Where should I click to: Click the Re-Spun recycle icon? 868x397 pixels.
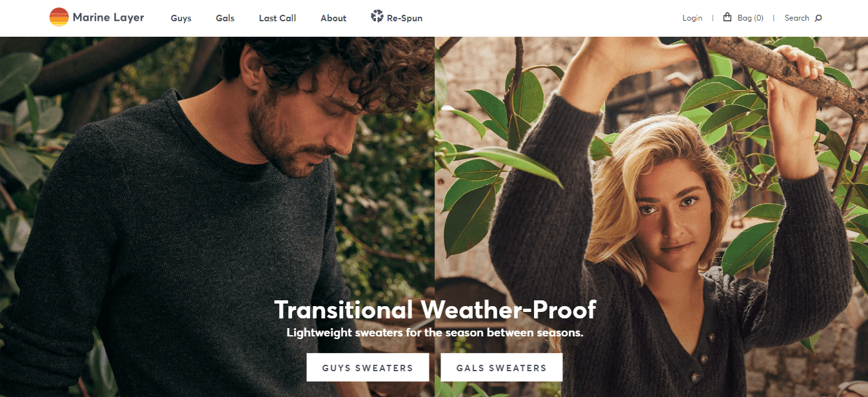[377, 16]
